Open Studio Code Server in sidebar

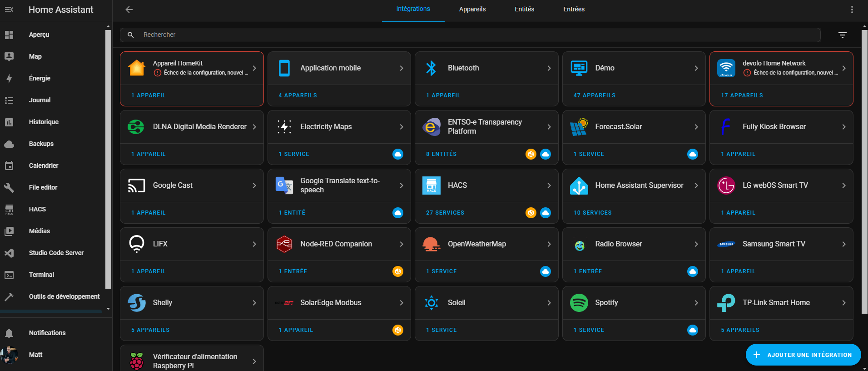(x=53, y=253)
